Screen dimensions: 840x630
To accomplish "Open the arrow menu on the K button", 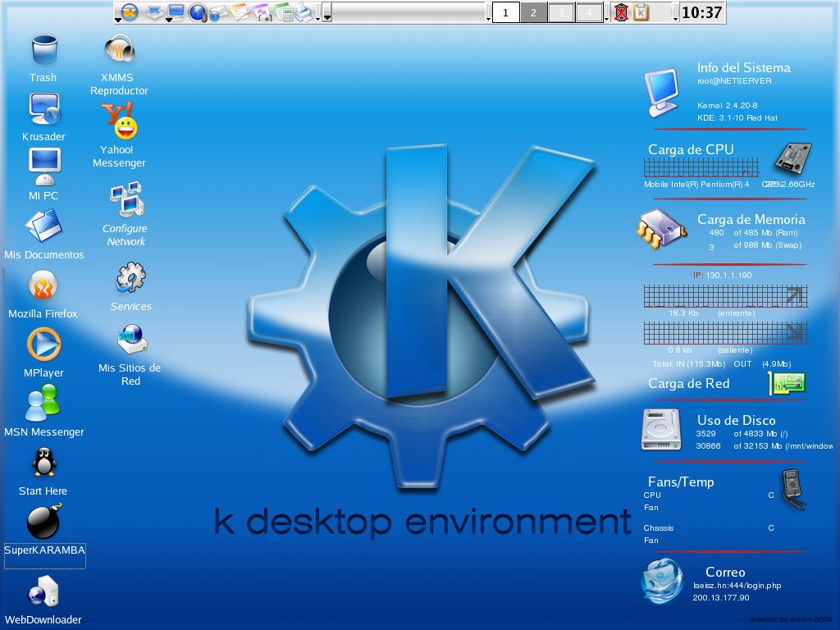I will click(x=118, y=20).
